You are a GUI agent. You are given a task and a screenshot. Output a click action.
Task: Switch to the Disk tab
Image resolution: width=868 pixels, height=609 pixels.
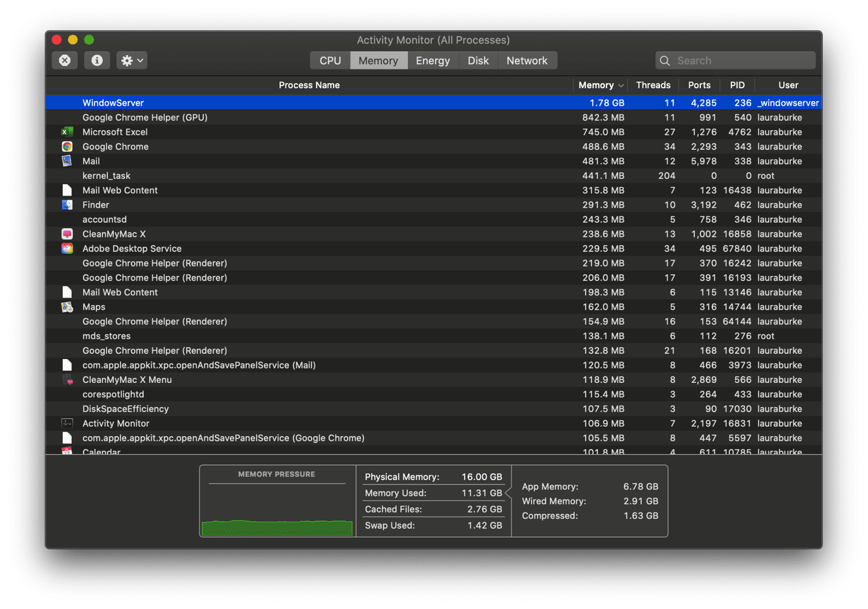click(x=478, y=60)
